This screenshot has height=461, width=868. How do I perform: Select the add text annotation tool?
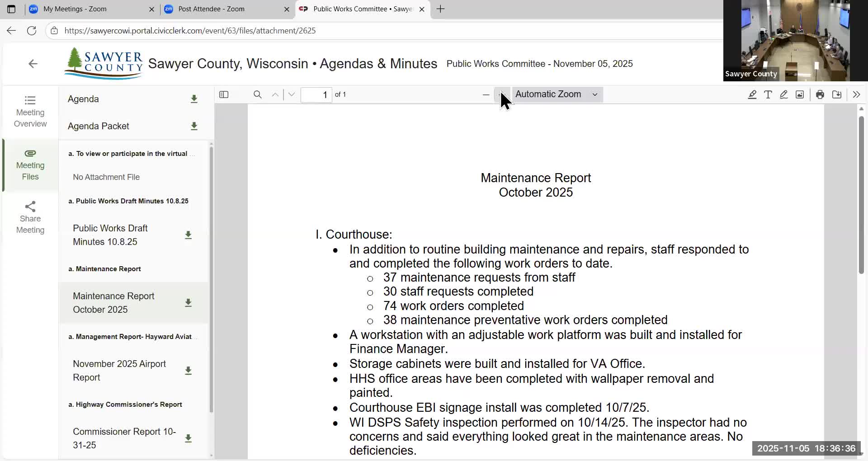pyautogui.click(x=768, y=94)
